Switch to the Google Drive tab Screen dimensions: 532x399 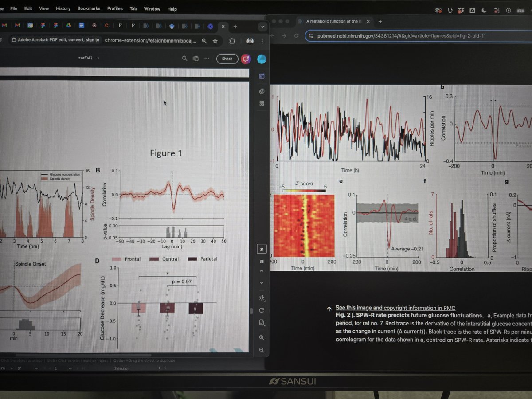tap(69, 26)
